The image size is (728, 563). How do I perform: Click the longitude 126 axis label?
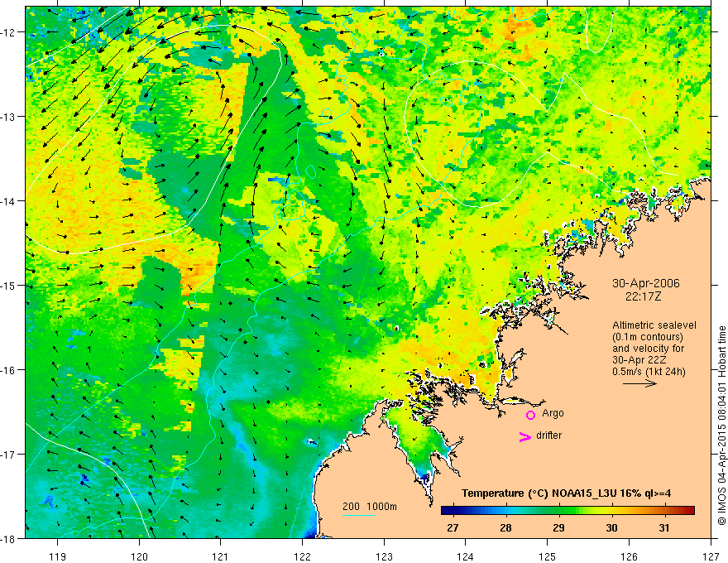(x=629, y=556)
